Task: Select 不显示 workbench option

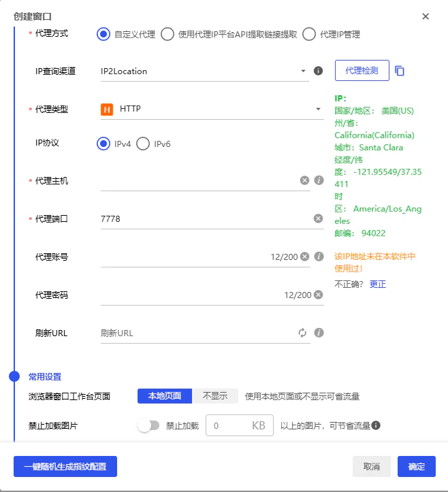Action: coord(215,396)
